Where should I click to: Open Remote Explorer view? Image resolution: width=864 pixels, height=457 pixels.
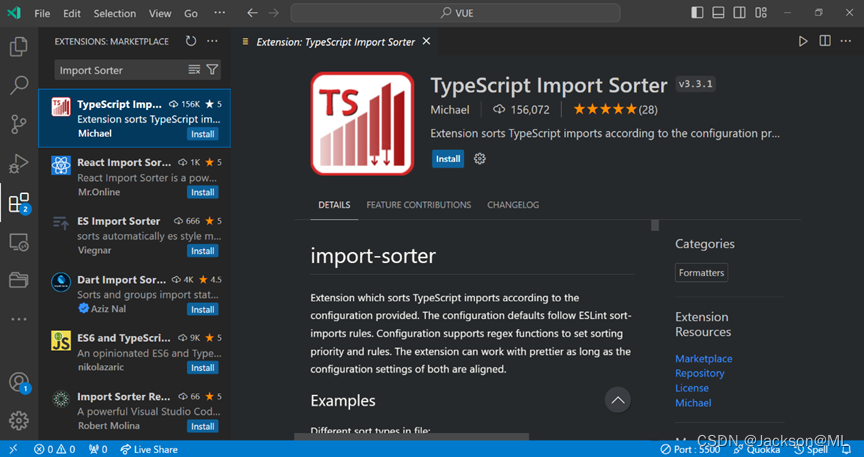19,242
